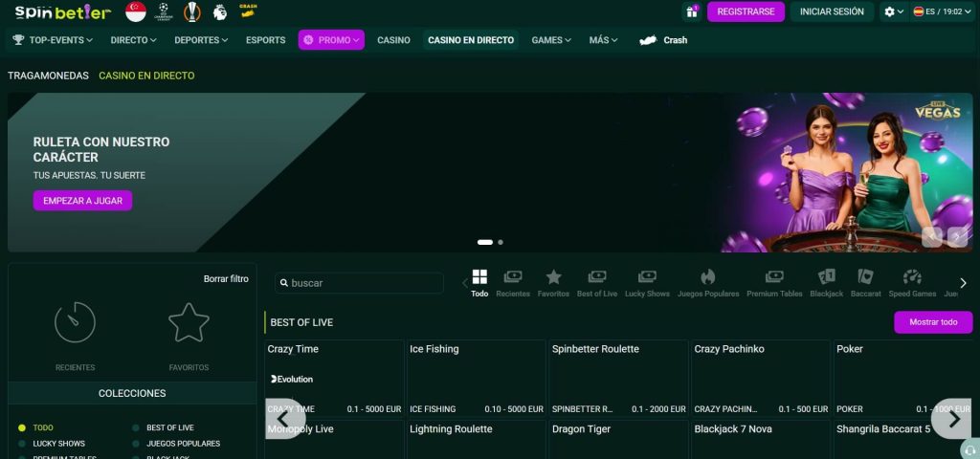This screenshot has height=459, width=980.
Task: Switch to the TRAGAMONEDAS tab
Action: click(x=48, y=76)
